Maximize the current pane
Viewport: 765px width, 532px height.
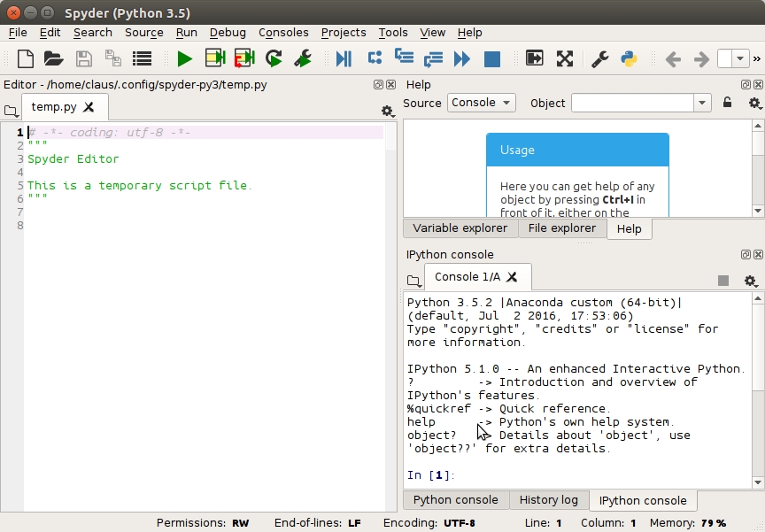point(535,58)
